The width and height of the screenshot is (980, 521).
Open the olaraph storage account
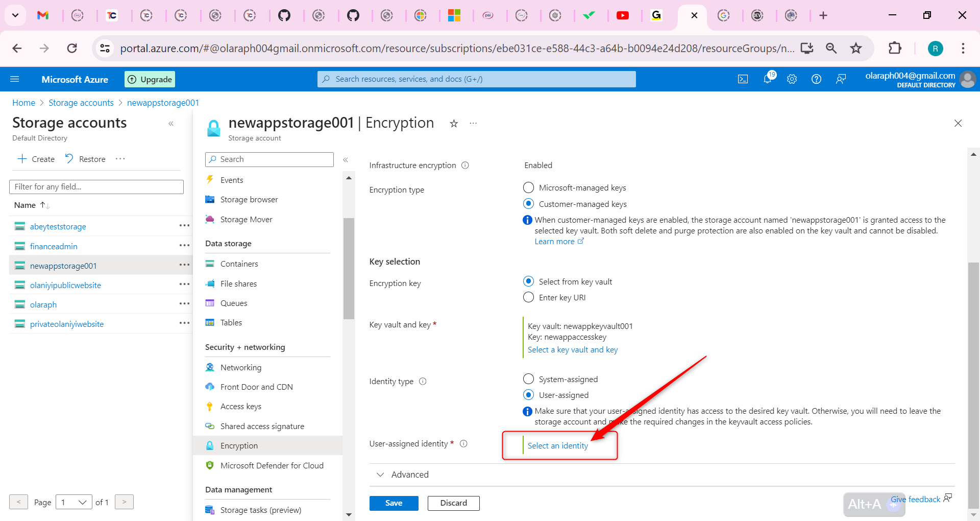tap(43, 304)
